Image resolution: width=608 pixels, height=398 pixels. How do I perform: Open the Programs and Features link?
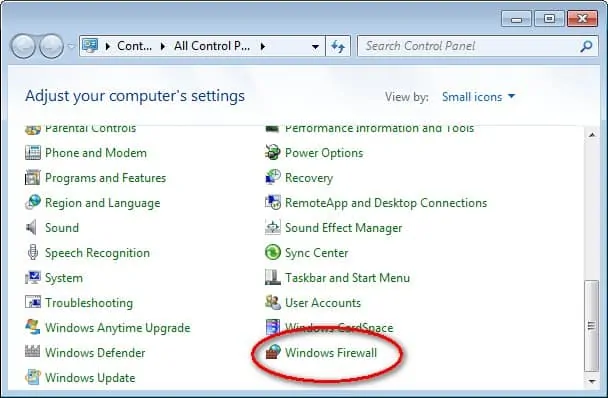pyautogui.click(x=105, y=178)
